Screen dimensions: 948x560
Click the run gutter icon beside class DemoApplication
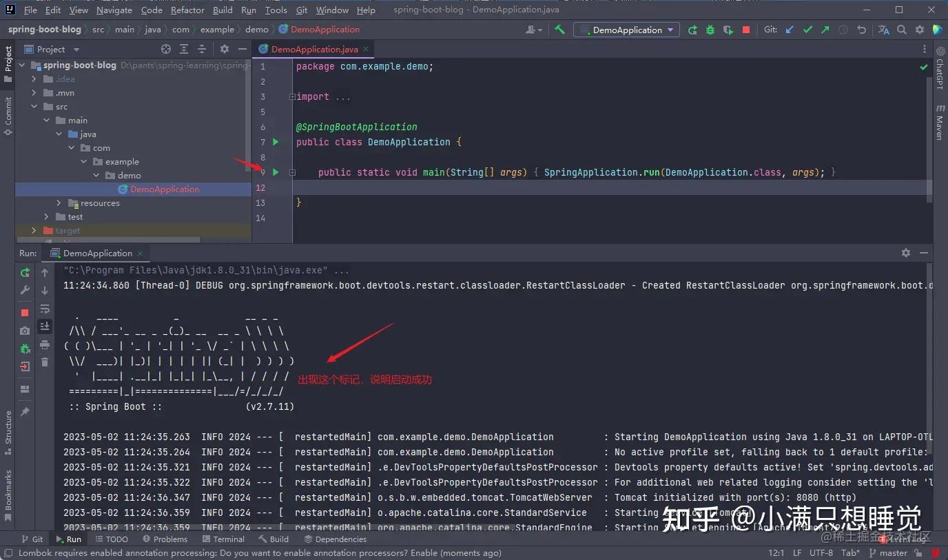276,142
